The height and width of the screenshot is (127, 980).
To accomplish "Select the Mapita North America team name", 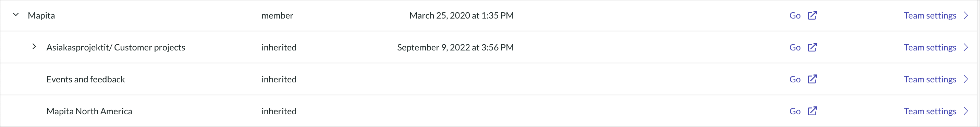I will tap(89, 111).
